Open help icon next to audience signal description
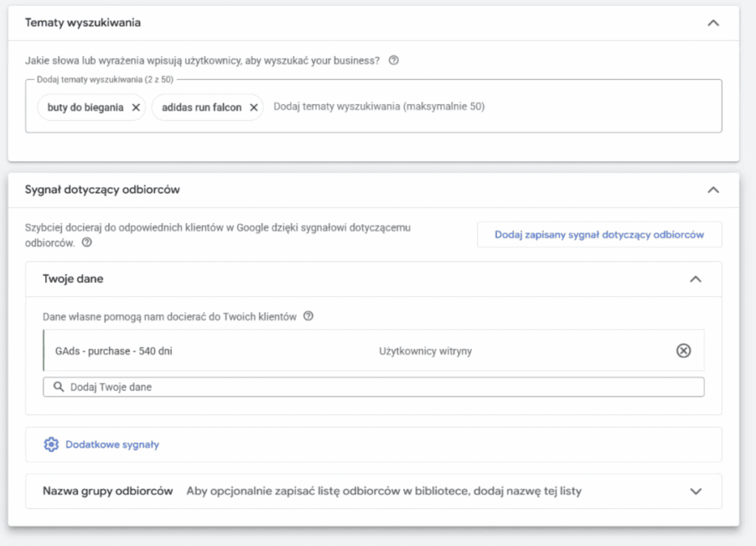Image resolution: width=756 pixels, height=546 pixels. tap(87, 242)
